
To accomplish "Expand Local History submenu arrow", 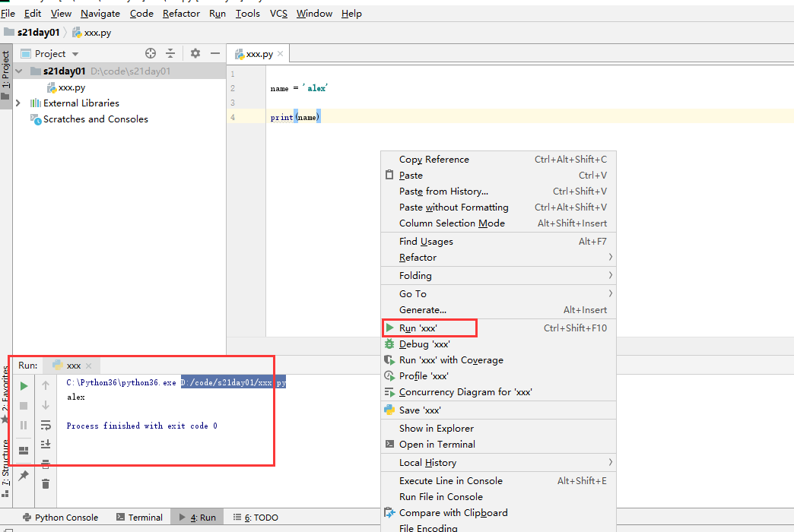I will [x=610, y=462].
